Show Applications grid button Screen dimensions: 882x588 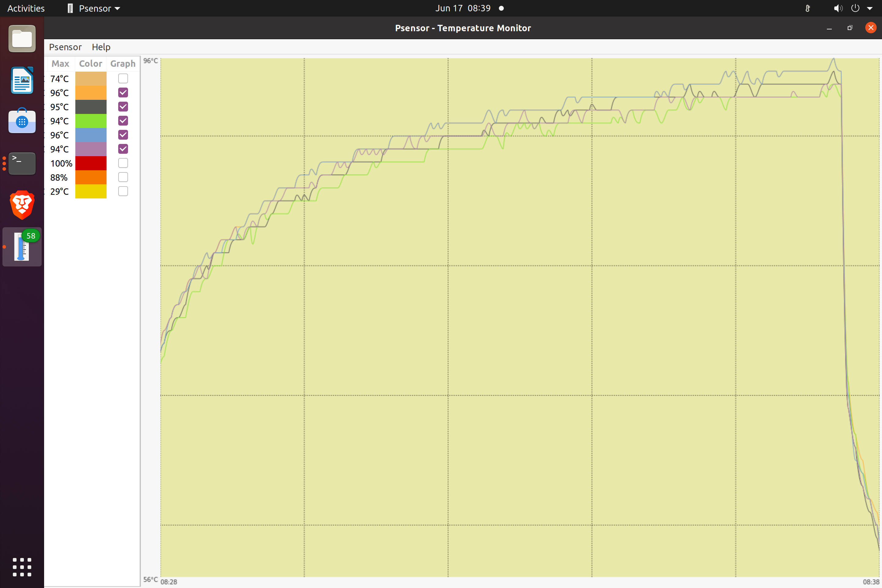(22, 567)
